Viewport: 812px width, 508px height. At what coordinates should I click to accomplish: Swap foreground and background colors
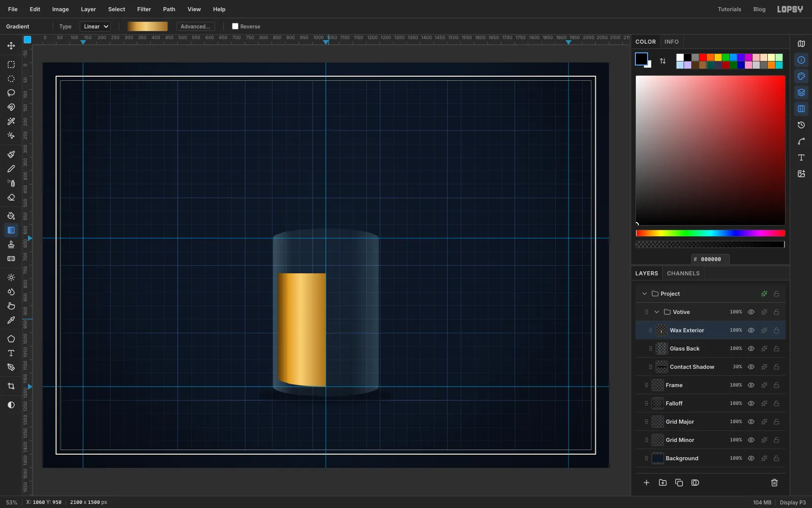(x=663, y=61)
